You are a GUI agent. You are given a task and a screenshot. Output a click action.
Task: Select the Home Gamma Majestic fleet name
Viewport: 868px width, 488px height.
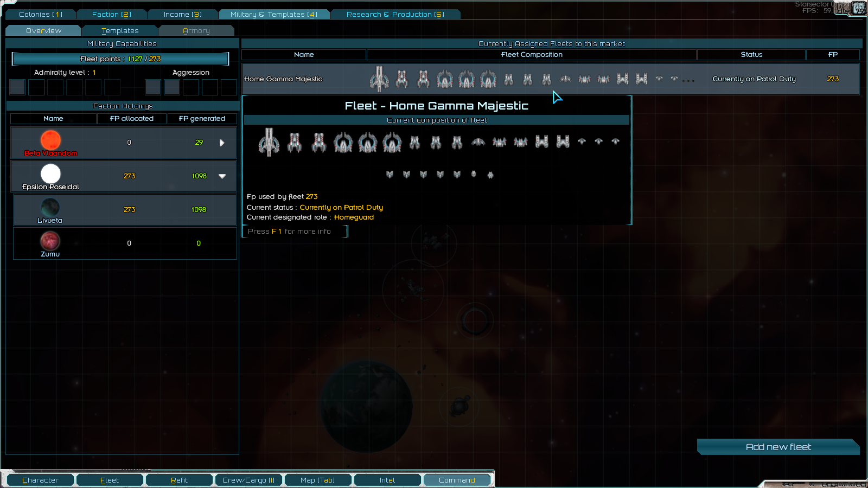[283, 79]
